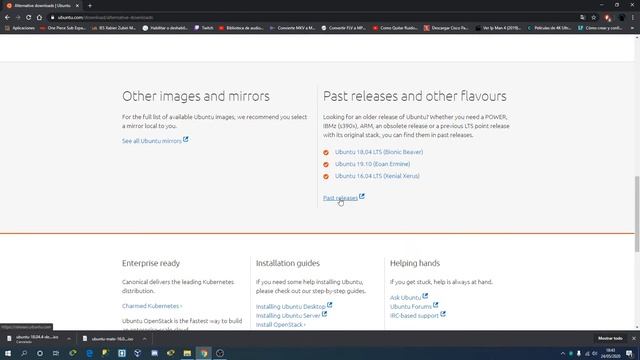Open a new browser tab

(90, 6)
